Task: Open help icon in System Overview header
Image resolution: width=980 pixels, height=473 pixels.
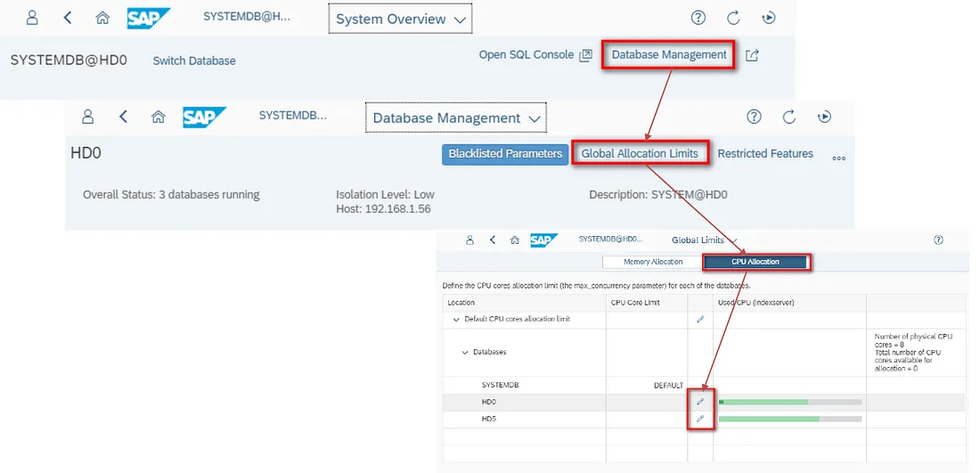Action: click(x=698, y=18)
